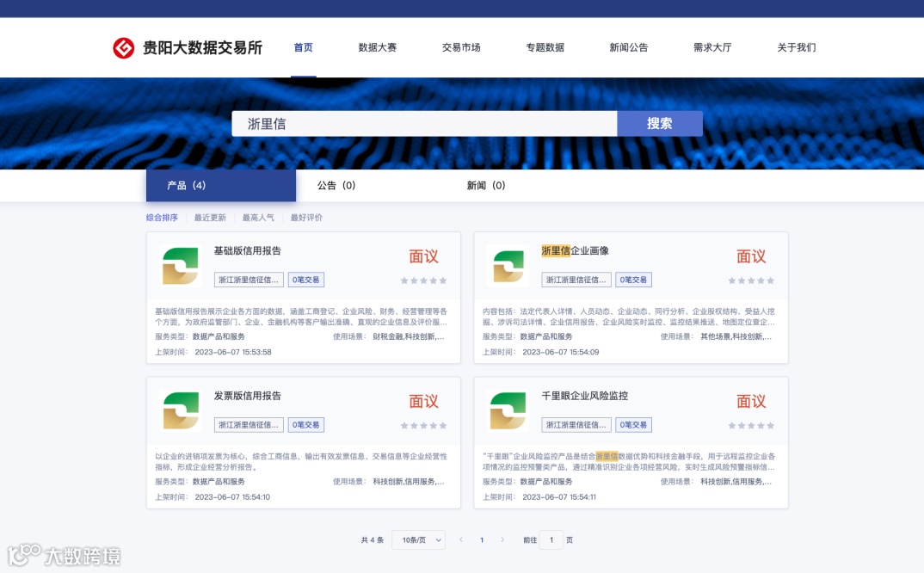The height and width of the screenshot is (573, 924).
Task: Click the 贵阳大数据交易所 logo icon
Action: (124, 48)
